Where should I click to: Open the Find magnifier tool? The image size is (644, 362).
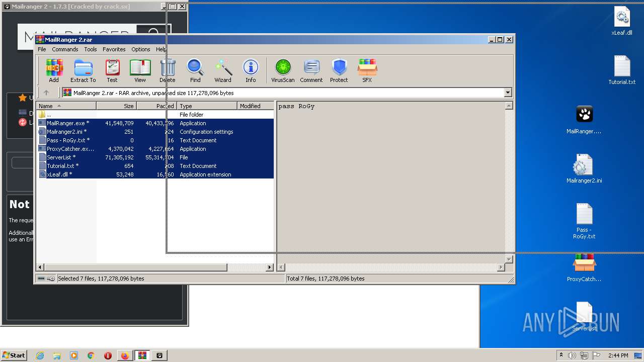[195, 70]
